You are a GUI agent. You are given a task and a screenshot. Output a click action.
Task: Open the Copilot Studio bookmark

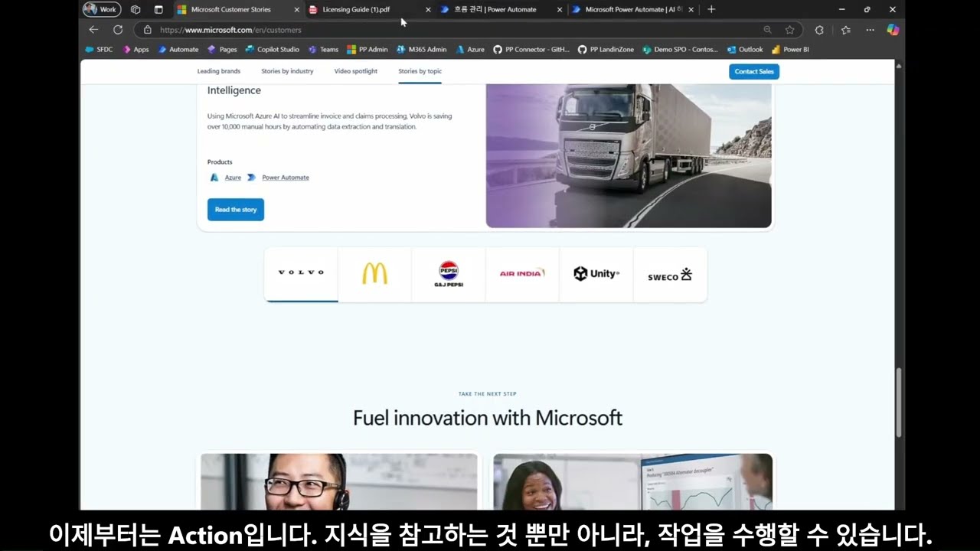273,50
